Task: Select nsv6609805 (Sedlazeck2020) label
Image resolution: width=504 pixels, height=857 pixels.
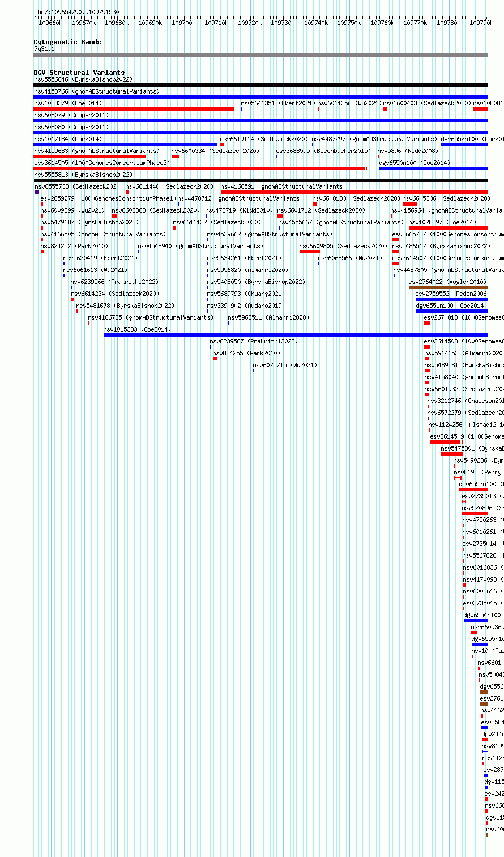Action: point(344,246)
